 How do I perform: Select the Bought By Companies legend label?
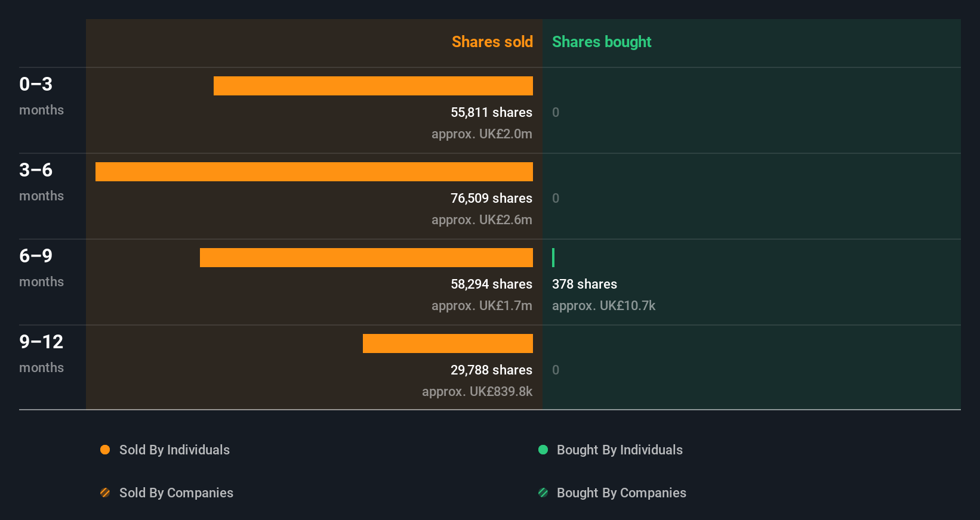click(x=621, y=493)
